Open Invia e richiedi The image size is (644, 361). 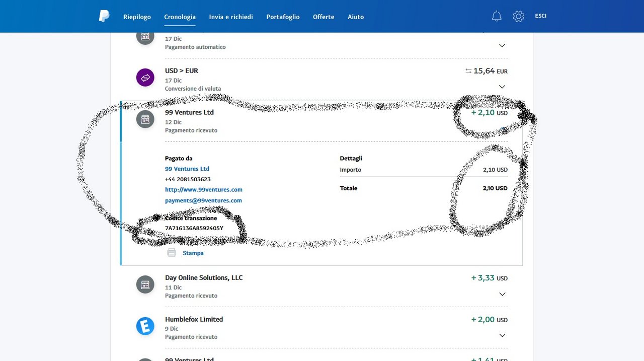click(231, 17)
